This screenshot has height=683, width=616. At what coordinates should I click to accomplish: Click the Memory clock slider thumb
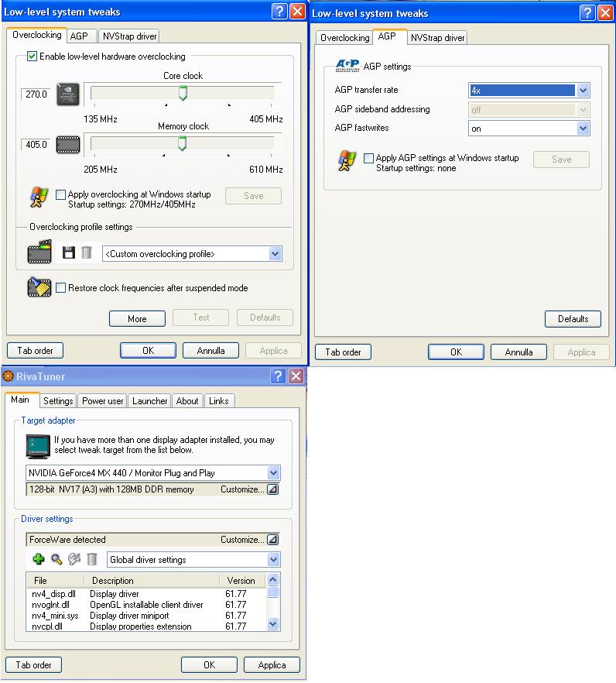[183, 143]
